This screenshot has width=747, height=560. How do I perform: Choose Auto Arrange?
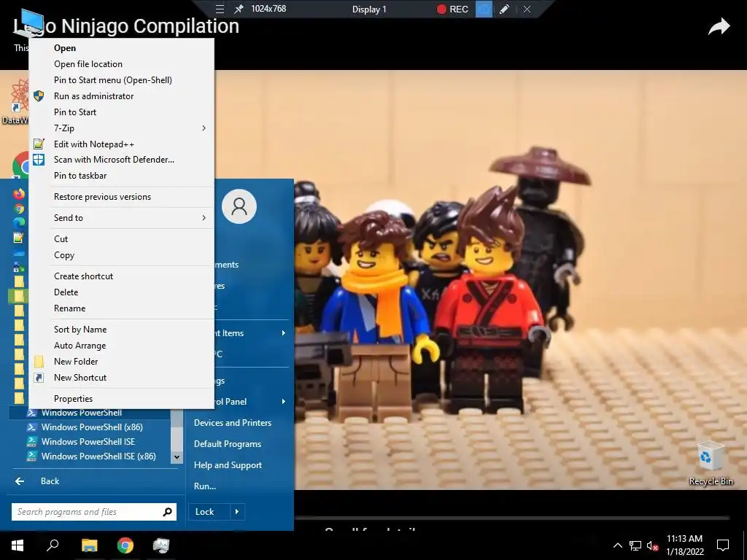[x=122, y=345]
